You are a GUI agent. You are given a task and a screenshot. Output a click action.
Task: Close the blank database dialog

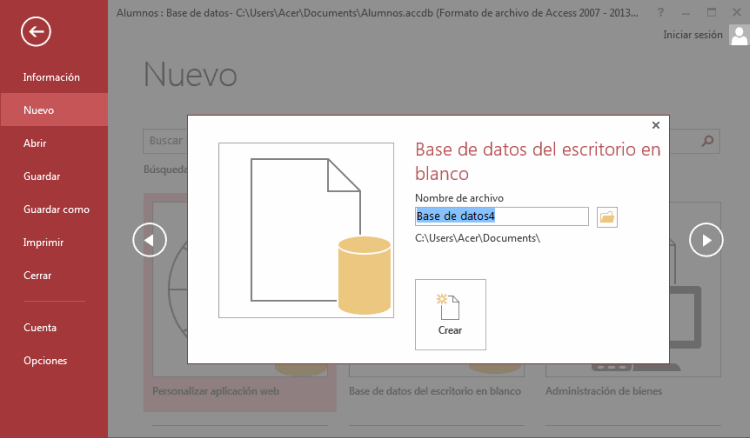click(655, 126)
